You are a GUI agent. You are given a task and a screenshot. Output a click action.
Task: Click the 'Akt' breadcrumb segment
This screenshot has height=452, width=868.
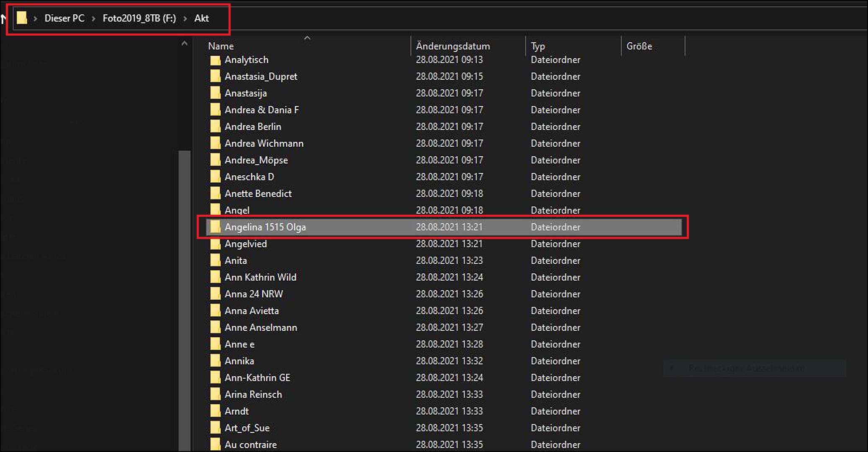point(201,18)
